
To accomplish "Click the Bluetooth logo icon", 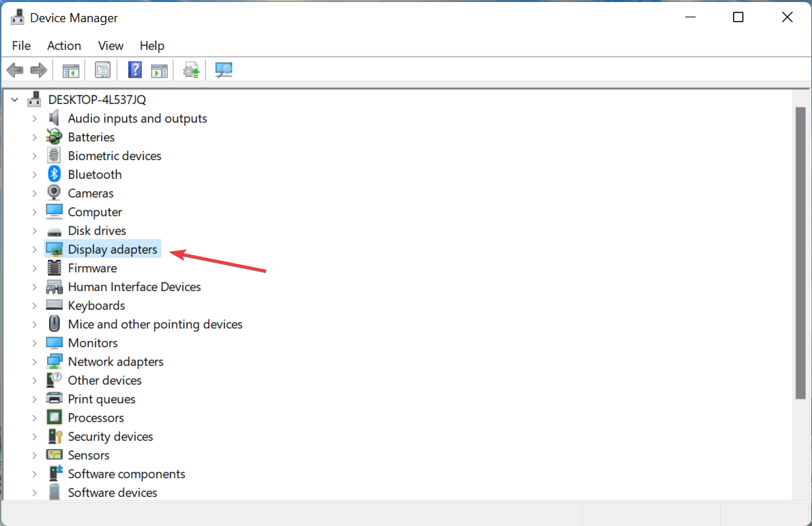I will pos(54,174).
